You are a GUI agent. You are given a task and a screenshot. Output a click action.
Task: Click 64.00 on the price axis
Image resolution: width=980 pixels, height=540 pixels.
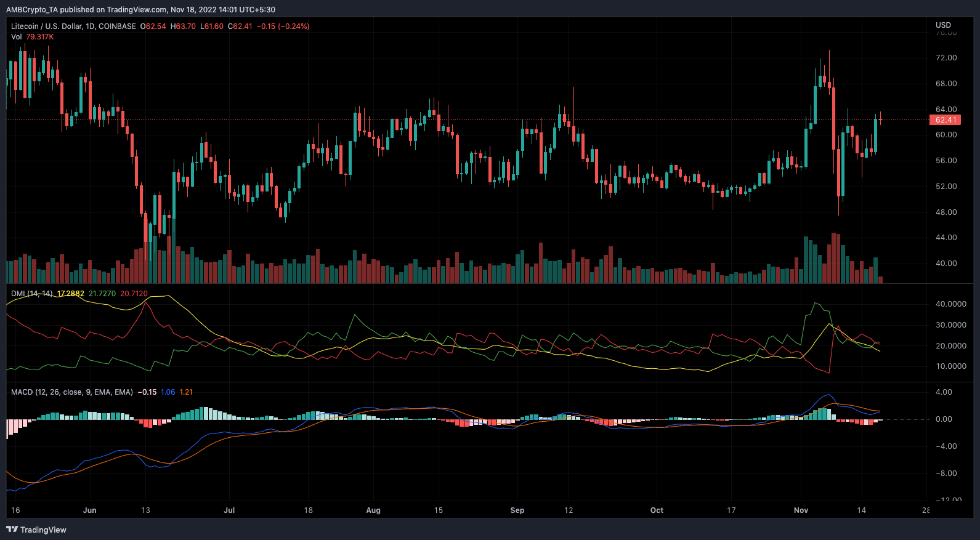coord(946,110)
